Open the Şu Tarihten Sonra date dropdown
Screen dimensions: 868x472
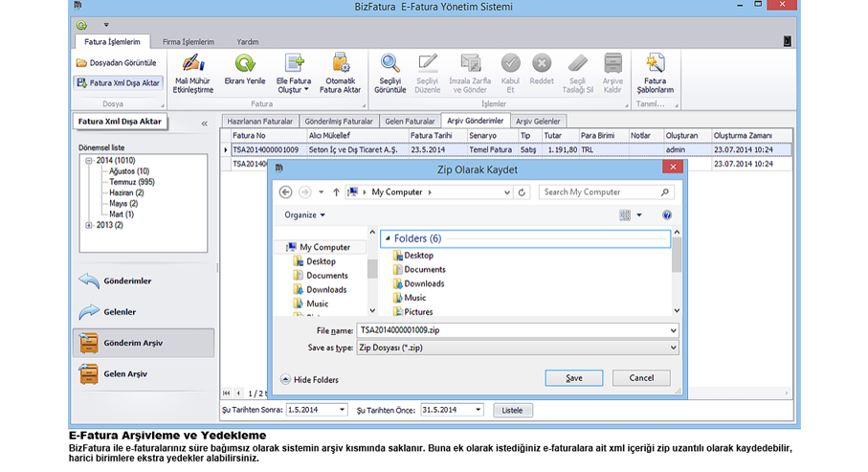point(342,410)
